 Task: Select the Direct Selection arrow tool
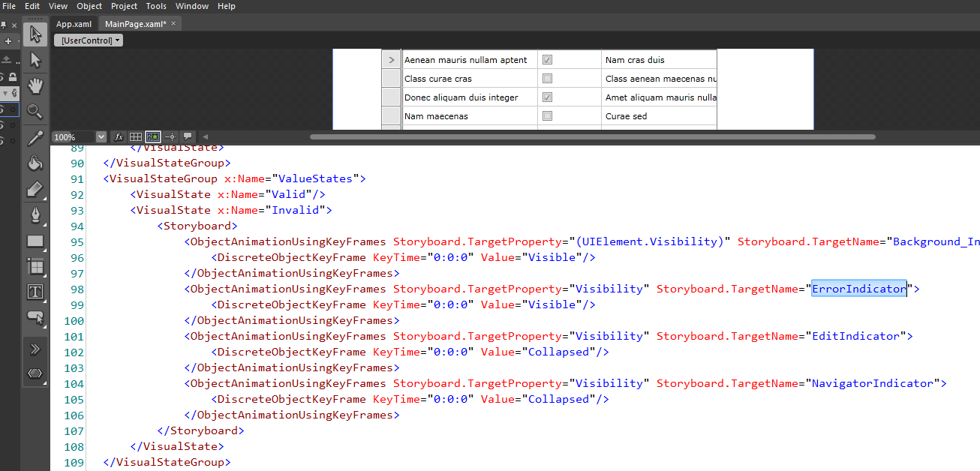pos(35,59)
